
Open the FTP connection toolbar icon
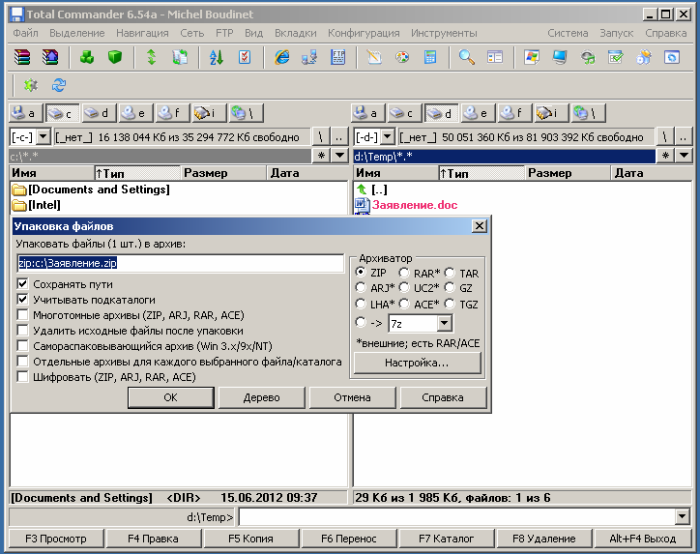(338, 58)
